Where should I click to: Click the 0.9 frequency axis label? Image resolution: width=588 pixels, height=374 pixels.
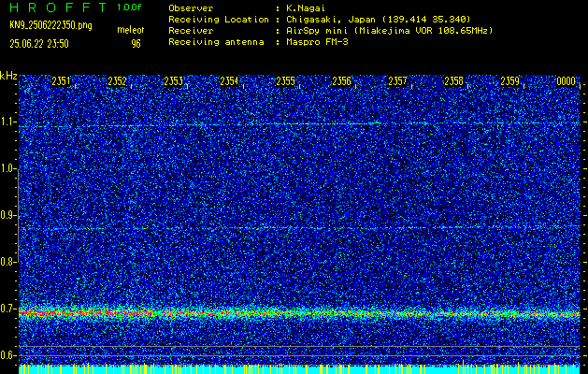tap(7, 215)
